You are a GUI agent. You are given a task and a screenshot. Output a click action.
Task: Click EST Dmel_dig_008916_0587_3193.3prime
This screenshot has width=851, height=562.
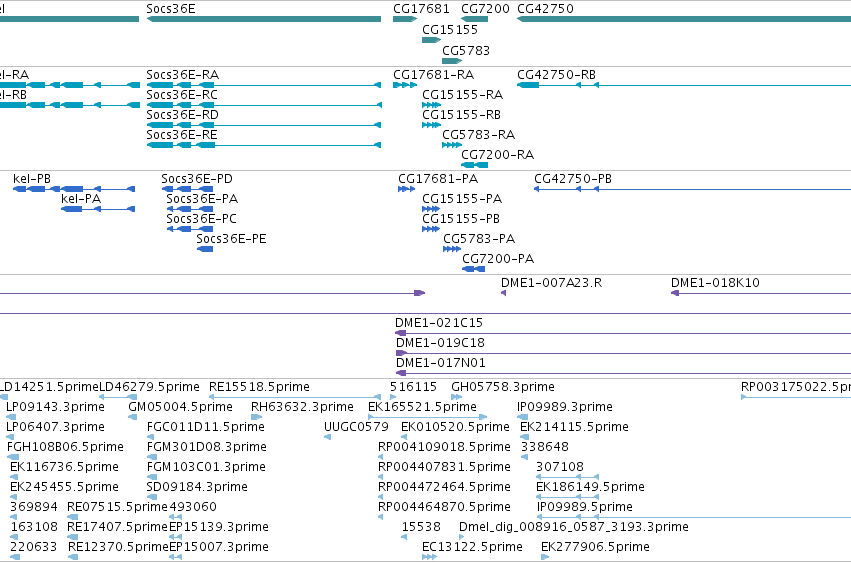click(574, 528)
